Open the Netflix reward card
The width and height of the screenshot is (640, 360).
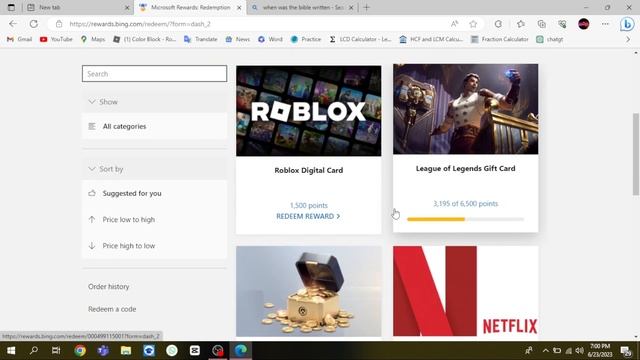click(x=465, y=291)
